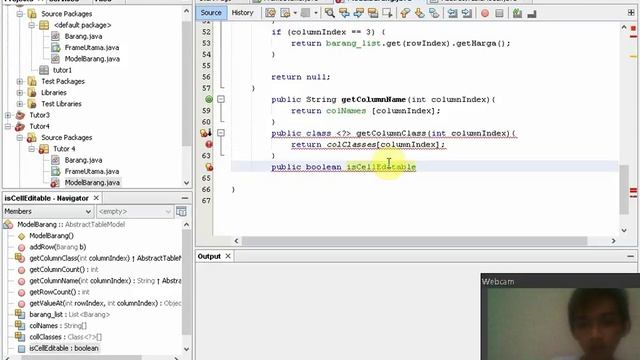Click the Back navigation icon in editor toolbar
Screen dimensions: 640x360
tap(285, 13)
